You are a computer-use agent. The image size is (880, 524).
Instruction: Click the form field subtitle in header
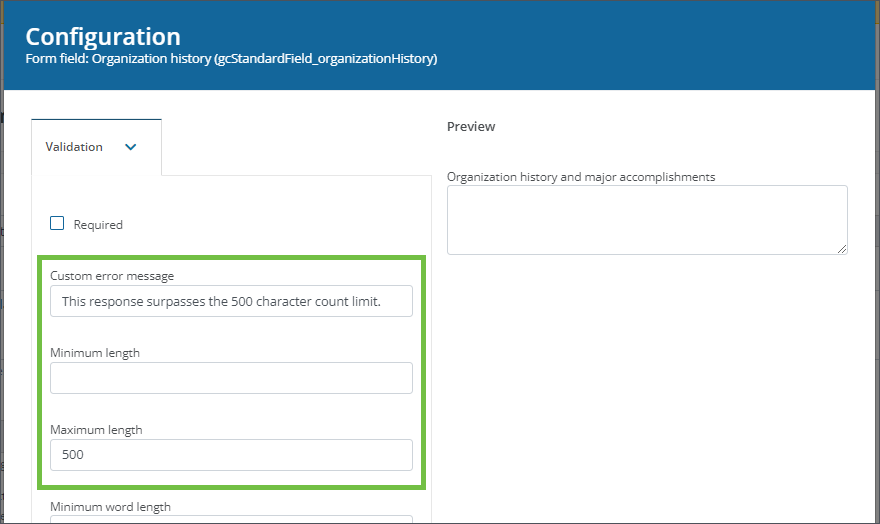coord(231,59)
